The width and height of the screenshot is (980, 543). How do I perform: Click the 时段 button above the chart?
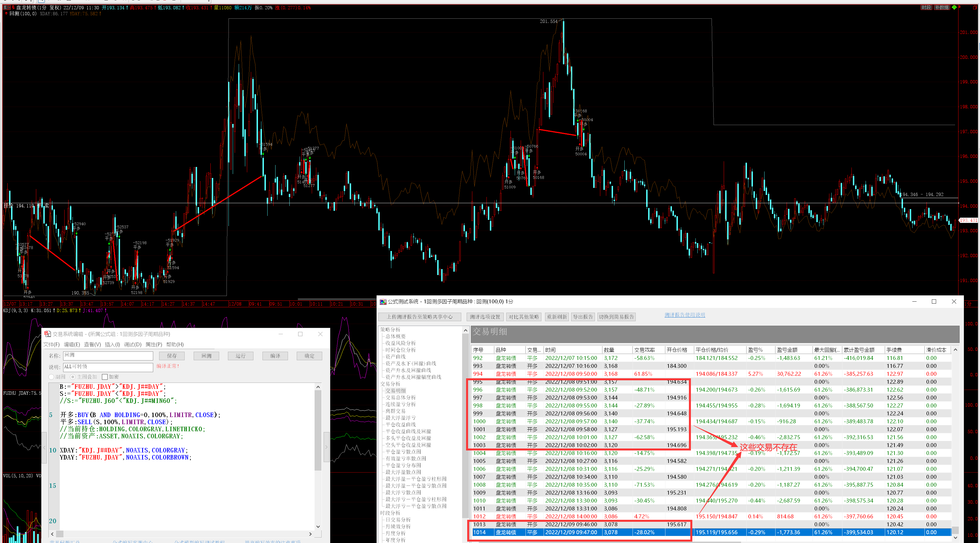coord(926,7)
